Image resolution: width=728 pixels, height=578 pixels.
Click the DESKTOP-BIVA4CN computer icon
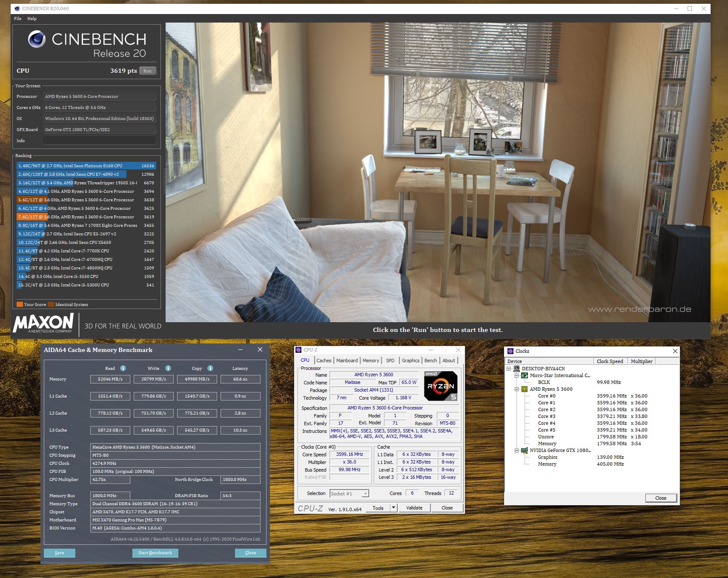click(517, 369)
